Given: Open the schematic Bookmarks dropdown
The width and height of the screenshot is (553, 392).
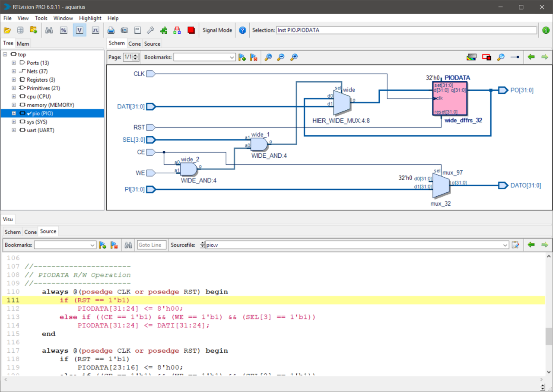Looking at the screenshot, I should click(x=232, y=57).
